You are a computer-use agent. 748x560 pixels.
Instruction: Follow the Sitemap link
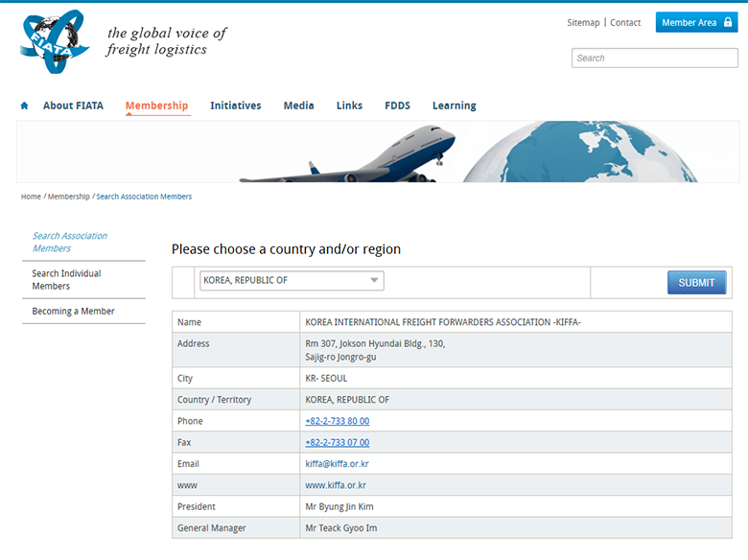click(x=583, y=22)
